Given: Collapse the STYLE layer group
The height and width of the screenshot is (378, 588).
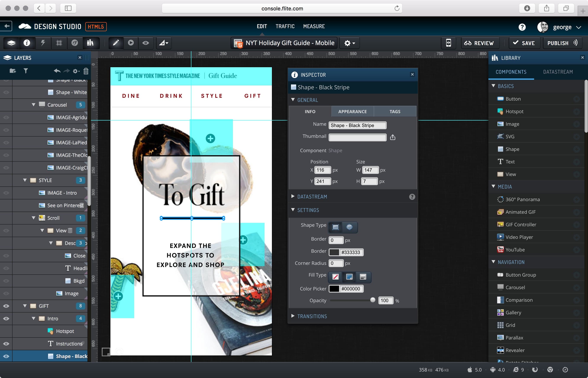Looking at the screenshot, I should (25, 180).
